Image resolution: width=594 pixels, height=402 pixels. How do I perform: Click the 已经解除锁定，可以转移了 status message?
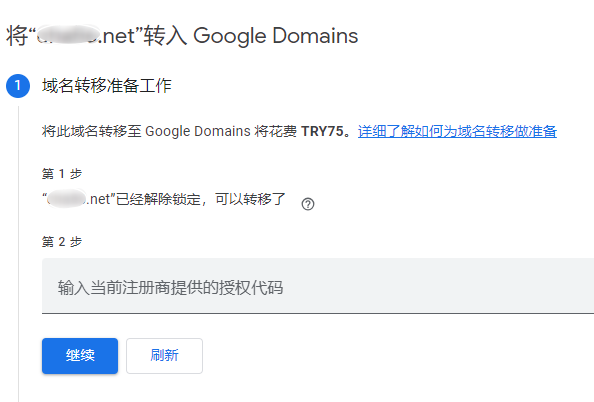pyautogui.click(x=200, y=199)
